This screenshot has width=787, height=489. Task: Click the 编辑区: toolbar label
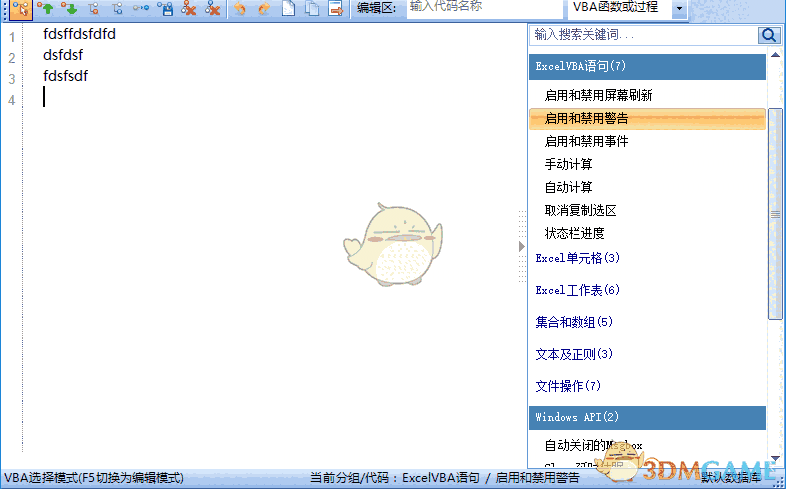point(376,8)
